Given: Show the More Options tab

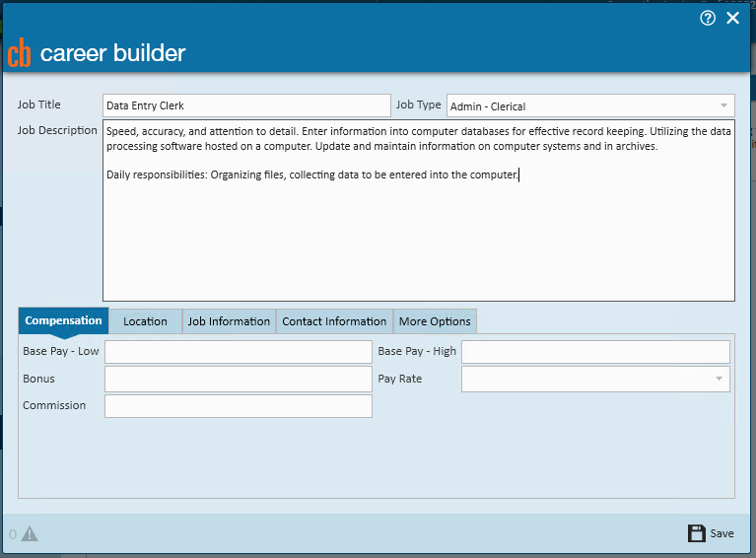Looking at the screenshot, I should (435, 321).
